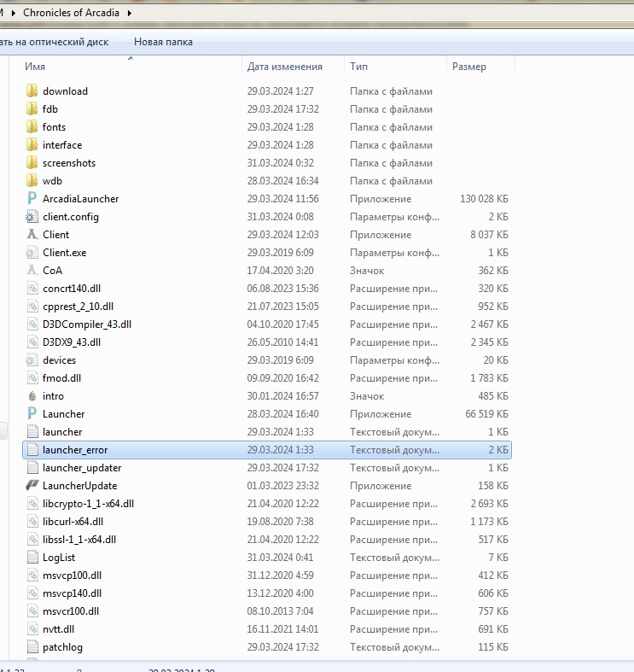Open breadcrumb arrow before Chronicles of Arcadia
This screenshot has height=672, width=634.
tap(15, 14)
